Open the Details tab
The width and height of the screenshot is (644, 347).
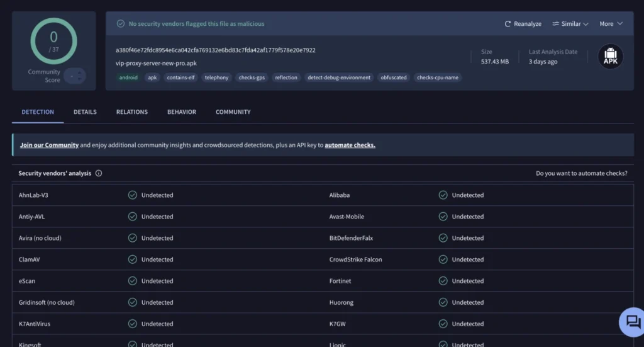pos(85,112)
